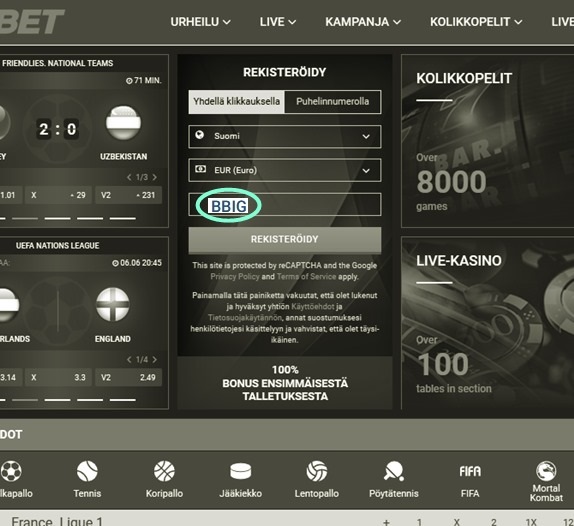Viewport: 574px width, 526px height.
Task: Click the Uzbekistan team flag
Action: coord(123,123)
